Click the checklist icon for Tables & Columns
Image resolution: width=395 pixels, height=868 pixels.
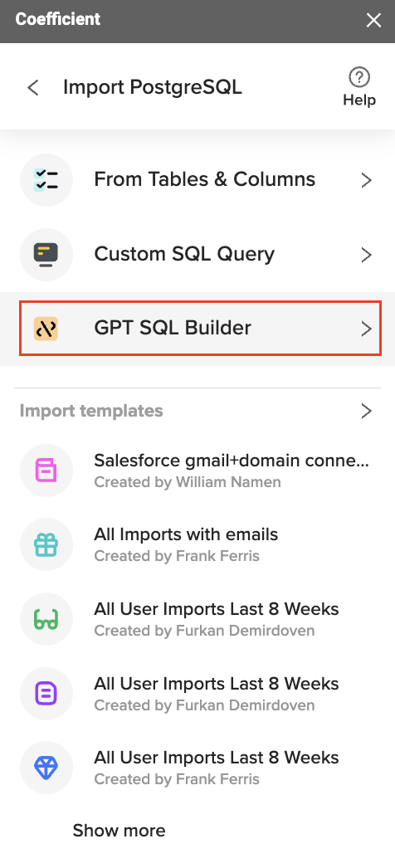click(46, 180)
